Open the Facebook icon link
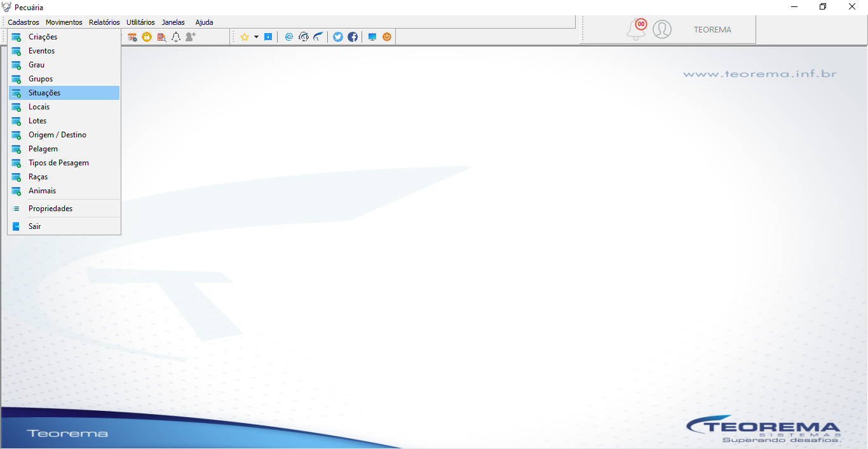The height and width of the screenshot is (449, 868). [x=353, y=37]
